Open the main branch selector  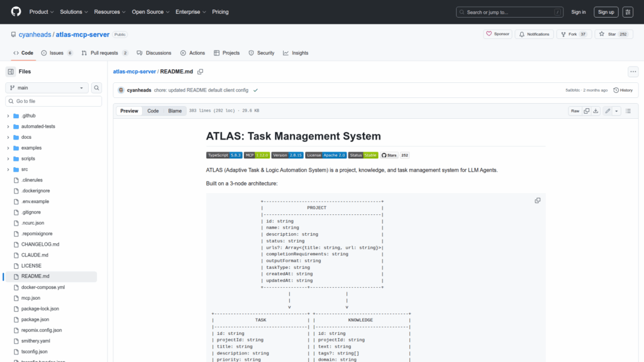(x=47, y=88)
